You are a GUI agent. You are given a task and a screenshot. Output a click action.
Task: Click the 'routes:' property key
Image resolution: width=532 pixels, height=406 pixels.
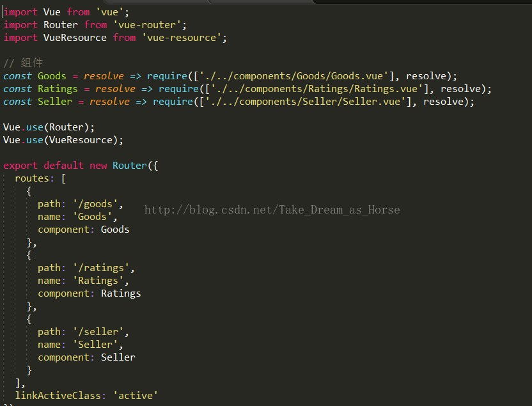pyautogui.click(x=35, y=178)
